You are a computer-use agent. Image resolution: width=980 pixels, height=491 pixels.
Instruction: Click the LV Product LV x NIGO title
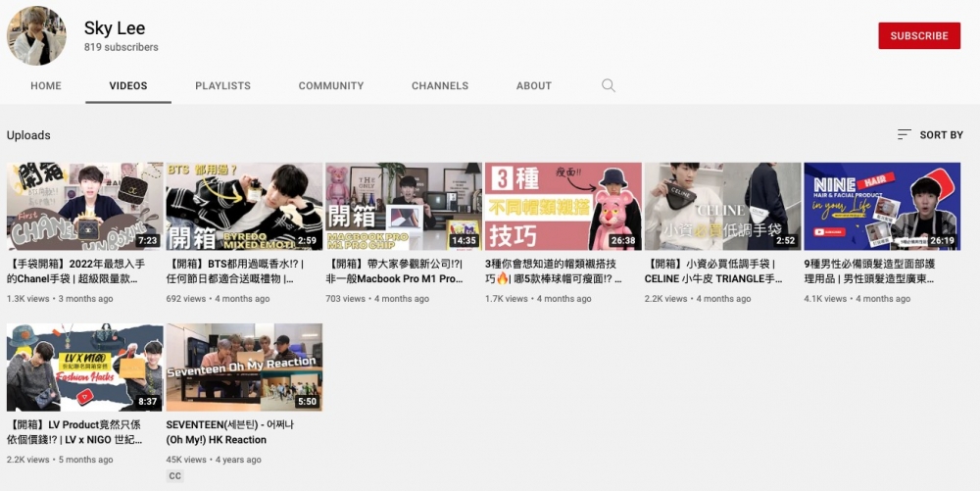pos(74,431)
